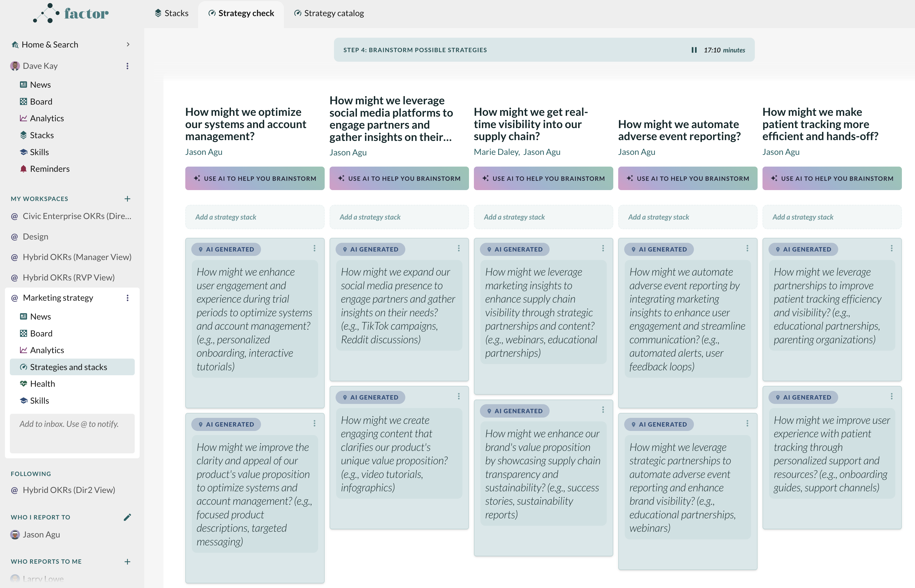Select the Strategy check tab
This screenshot has width=915, height=588.
pyautogui.click(x=241, y=13)
